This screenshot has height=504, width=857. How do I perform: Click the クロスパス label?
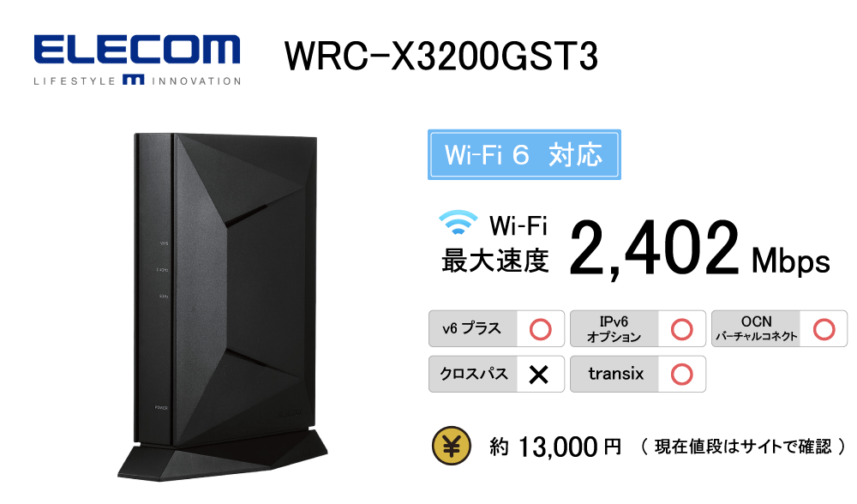pos(474,374)
